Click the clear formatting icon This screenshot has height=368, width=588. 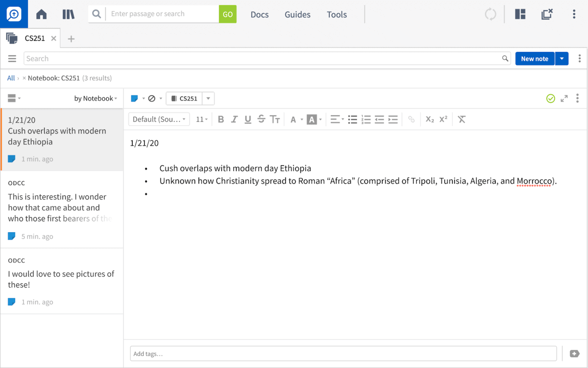[461, 119]
